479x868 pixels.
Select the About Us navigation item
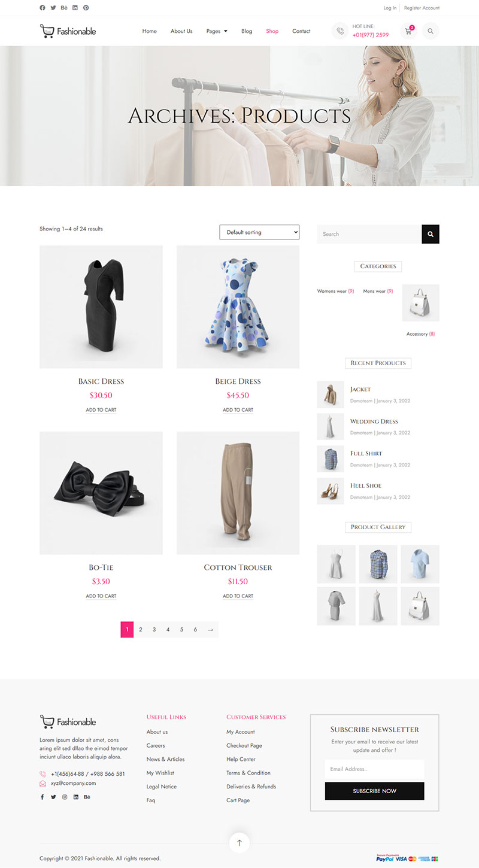coord(181,31)
